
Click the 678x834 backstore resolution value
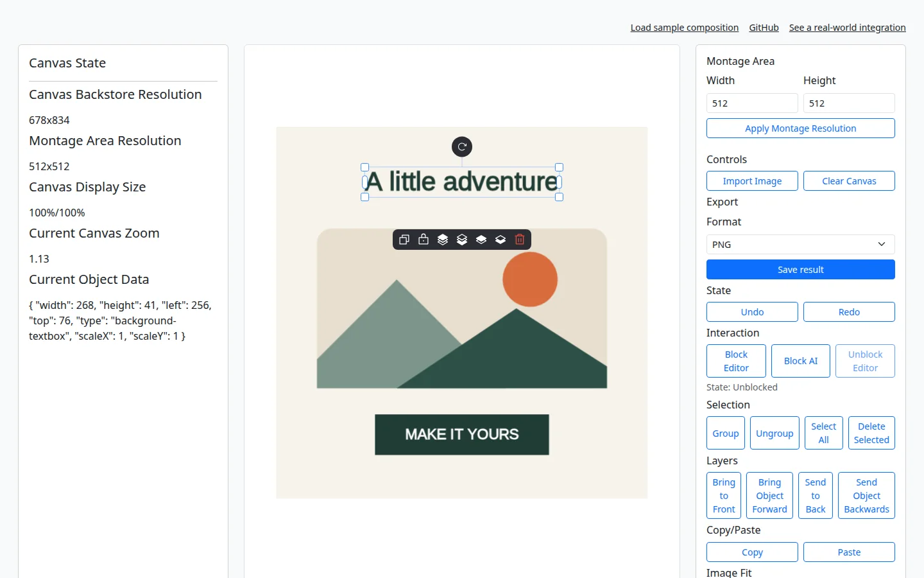click(x=49, y=120)
